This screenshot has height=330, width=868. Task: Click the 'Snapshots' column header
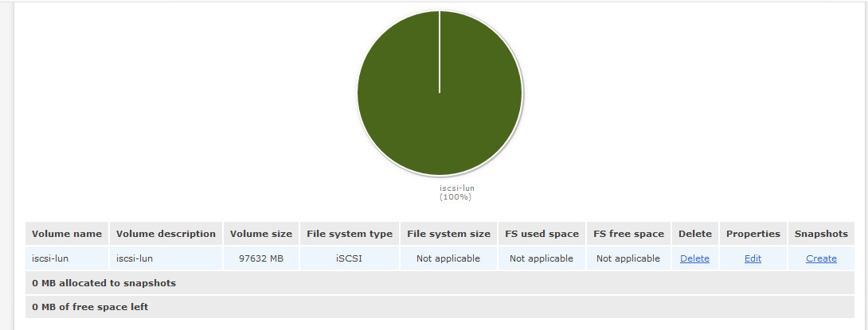click(821, 234)
